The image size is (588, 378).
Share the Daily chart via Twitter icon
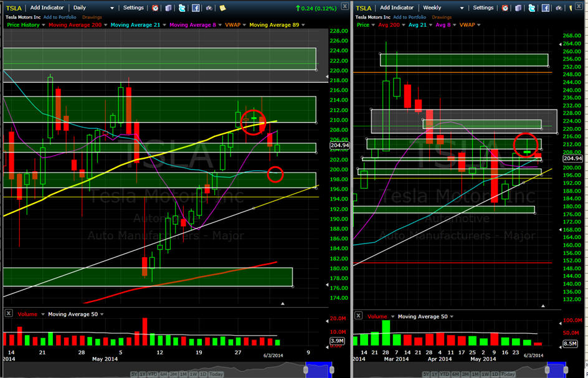click(182, 7)
